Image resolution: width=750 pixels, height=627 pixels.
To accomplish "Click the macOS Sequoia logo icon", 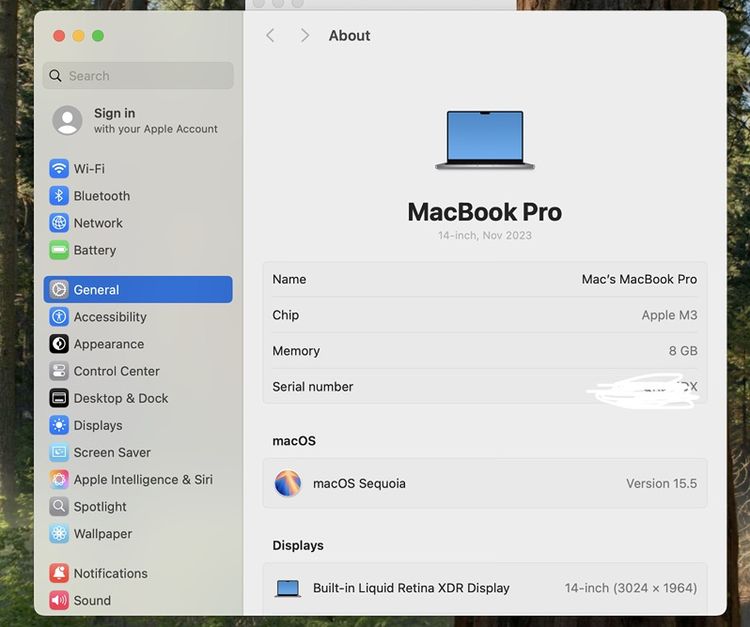I will [288, 483].
